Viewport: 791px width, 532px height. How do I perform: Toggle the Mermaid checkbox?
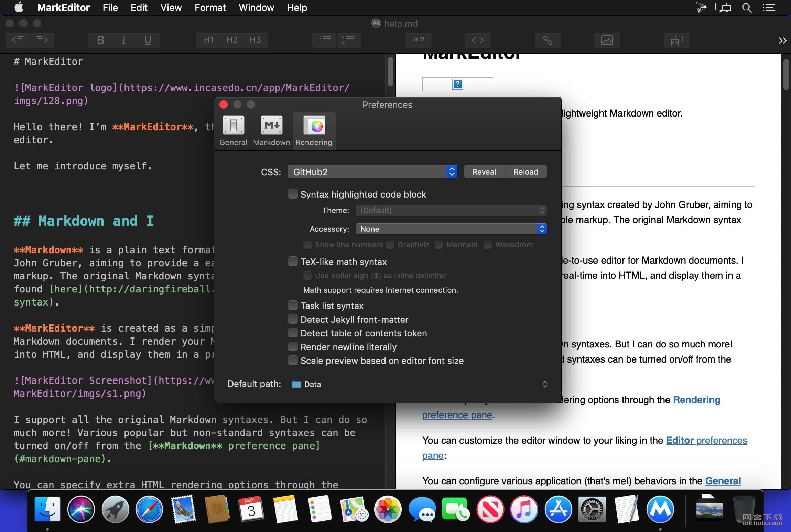[x=438, y=244]
